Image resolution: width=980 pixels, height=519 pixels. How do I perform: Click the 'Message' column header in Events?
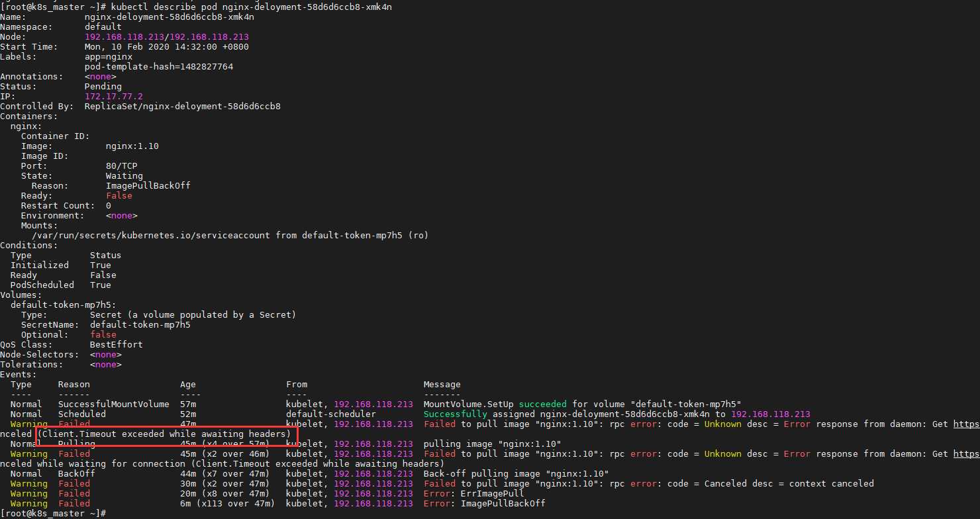pos(442,384)
